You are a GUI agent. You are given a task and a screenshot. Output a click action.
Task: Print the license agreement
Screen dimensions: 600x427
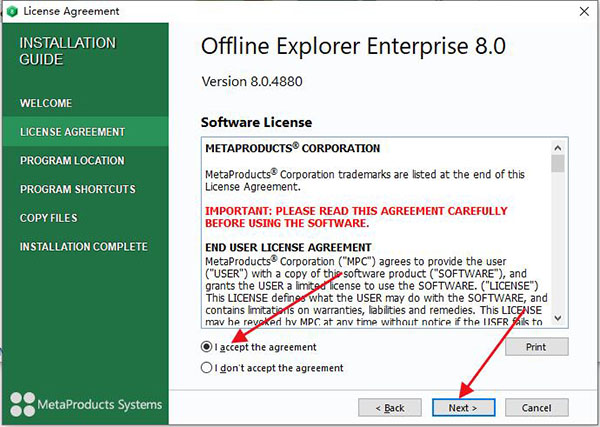point(536,347)
